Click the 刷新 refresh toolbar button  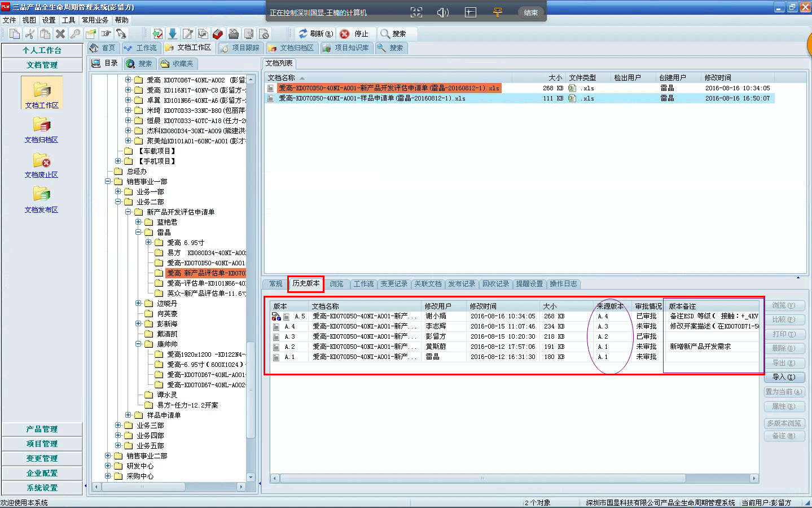(316, 34)
